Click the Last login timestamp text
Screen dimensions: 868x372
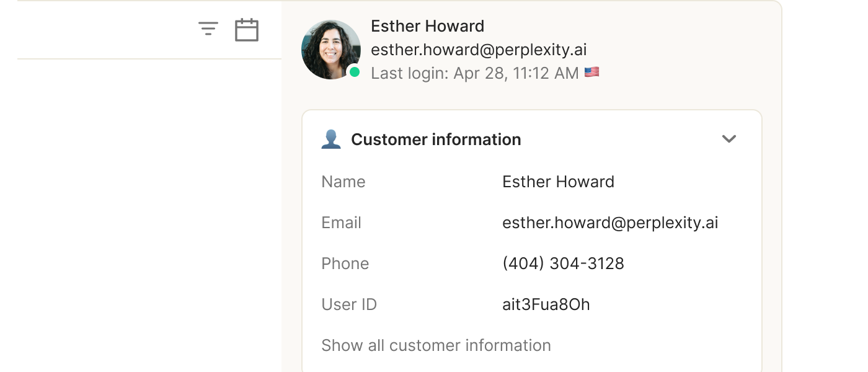coord(474,73)
